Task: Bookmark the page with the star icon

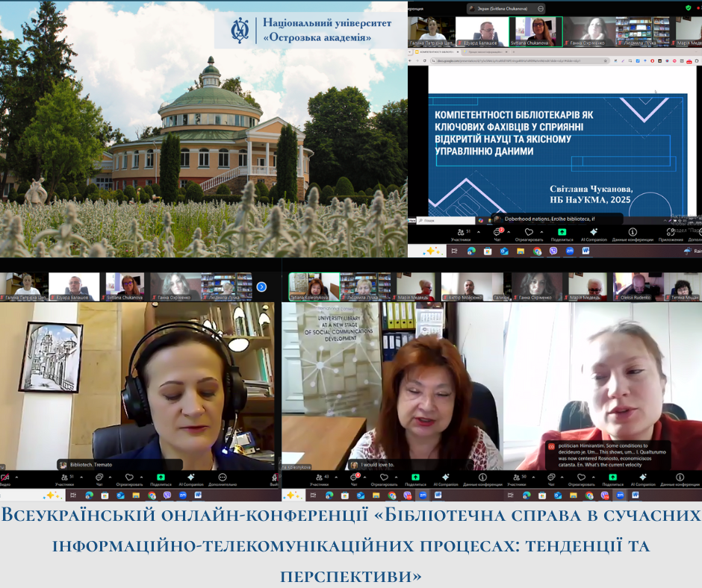Action: (x=606, y=60)
